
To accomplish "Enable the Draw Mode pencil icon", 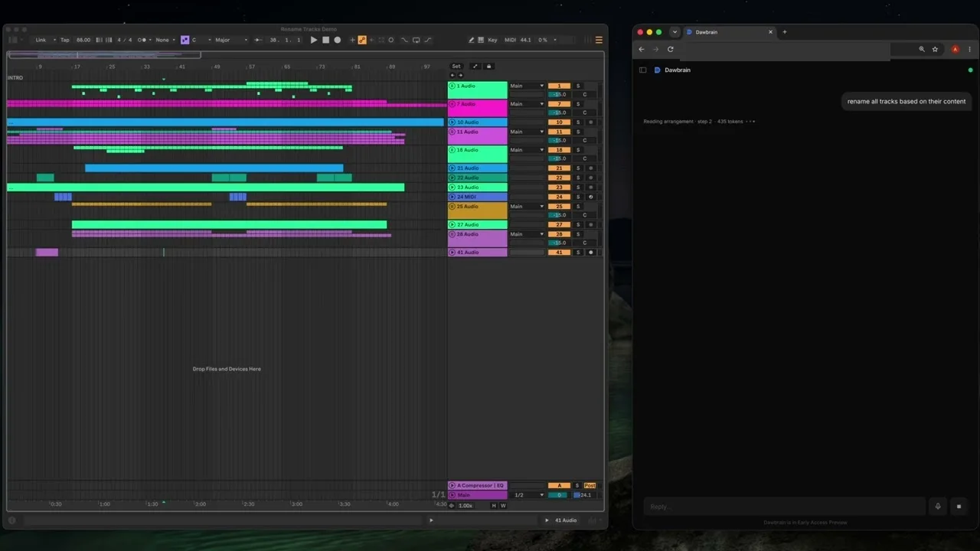I will 471,40.
